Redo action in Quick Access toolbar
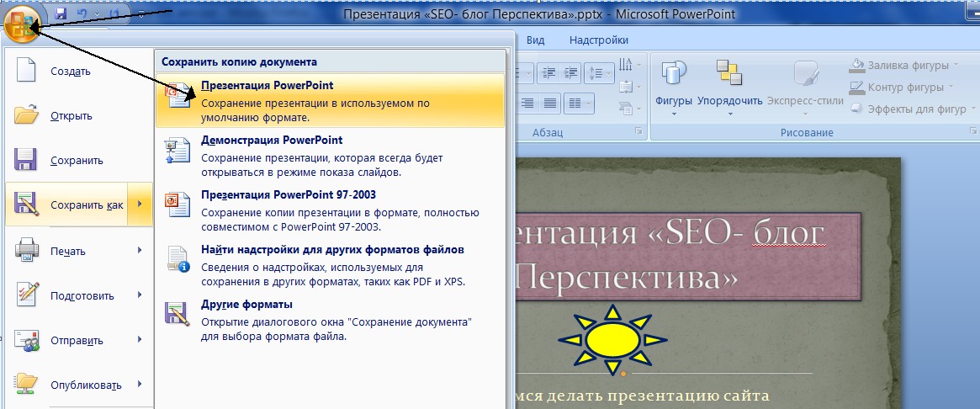This screenshot has height=409, width=980. [x=113, y=13]
